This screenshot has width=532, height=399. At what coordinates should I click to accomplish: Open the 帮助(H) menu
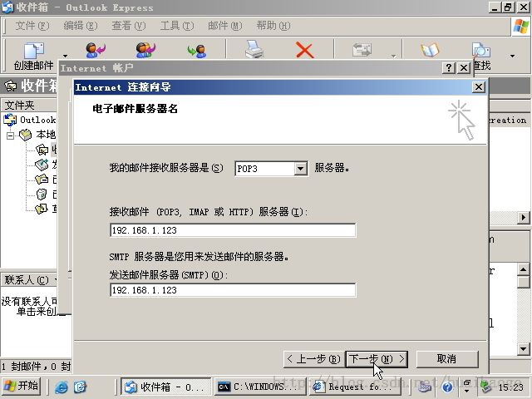point(273,26)
